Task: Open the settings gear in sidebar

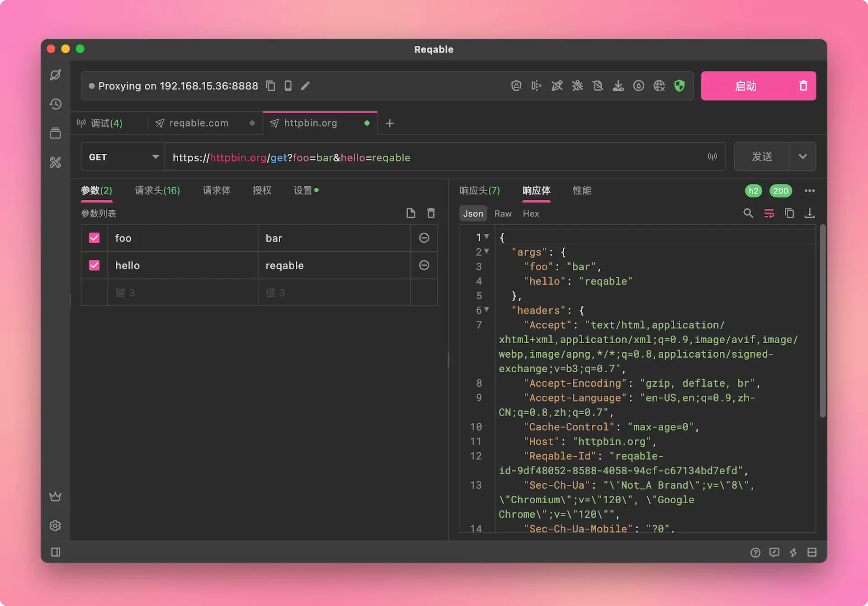Action: 55,526
